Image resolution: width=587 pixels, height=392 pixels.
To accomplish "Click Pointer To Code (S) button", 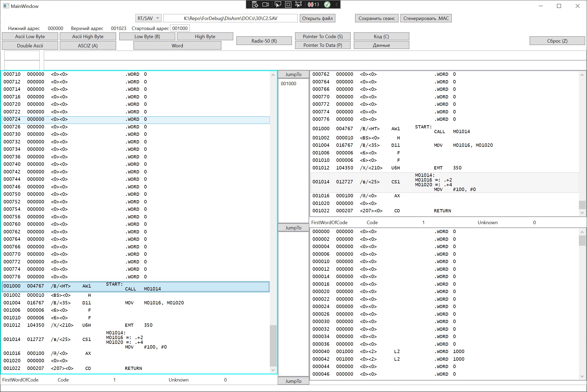I will click(x=323, y=36).
